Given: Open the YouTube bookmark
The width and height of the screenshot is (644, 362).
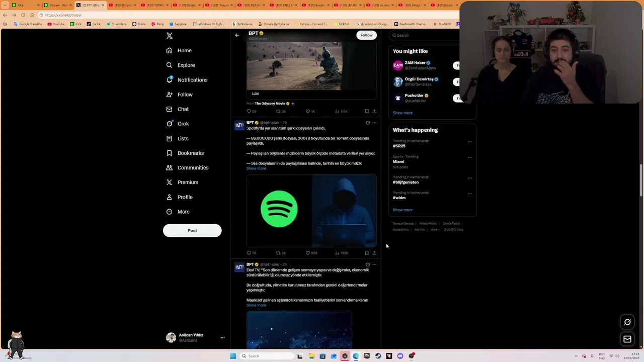Looking at the screenshot, I should coord(56,24).
